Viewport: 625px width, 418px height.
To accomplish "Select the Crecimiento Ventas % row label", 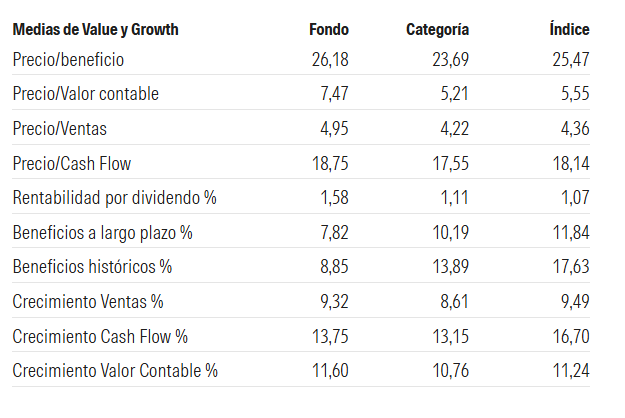I will tap(88, 302).
